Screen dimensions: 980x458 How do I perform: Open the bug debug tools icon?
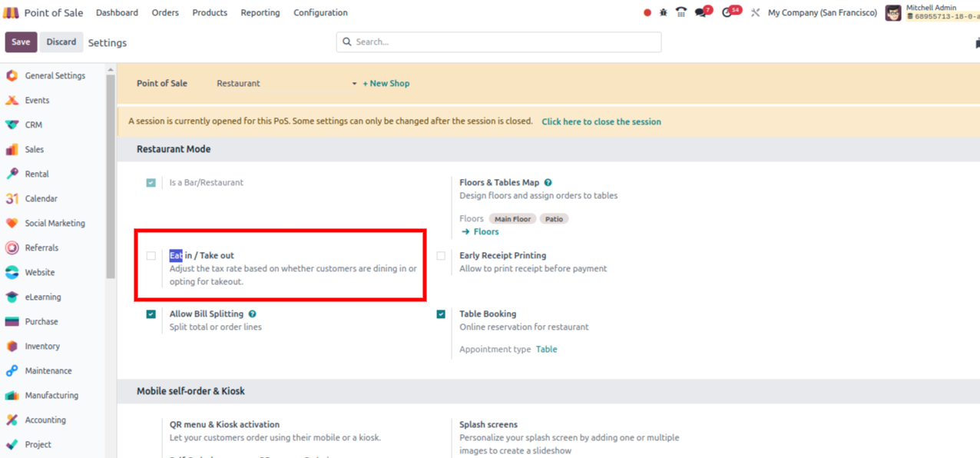pos(664,13)
